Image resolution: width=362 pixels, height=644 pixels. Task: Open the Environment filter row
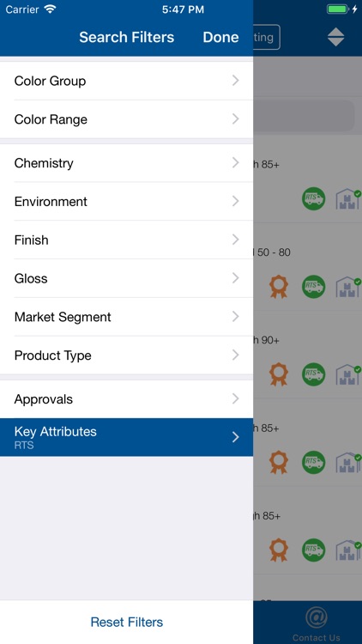pos(126,201)
